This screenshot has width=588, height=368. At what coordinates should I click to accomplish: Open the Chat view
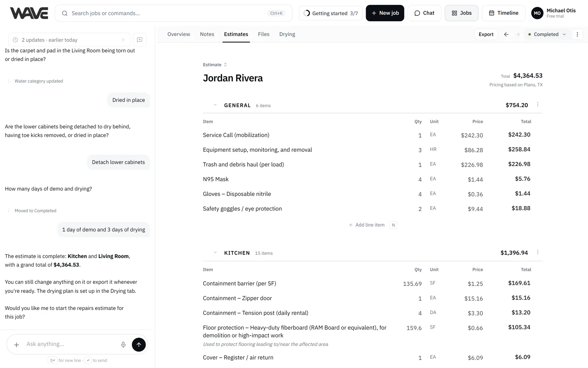click(x=424, y=13)
